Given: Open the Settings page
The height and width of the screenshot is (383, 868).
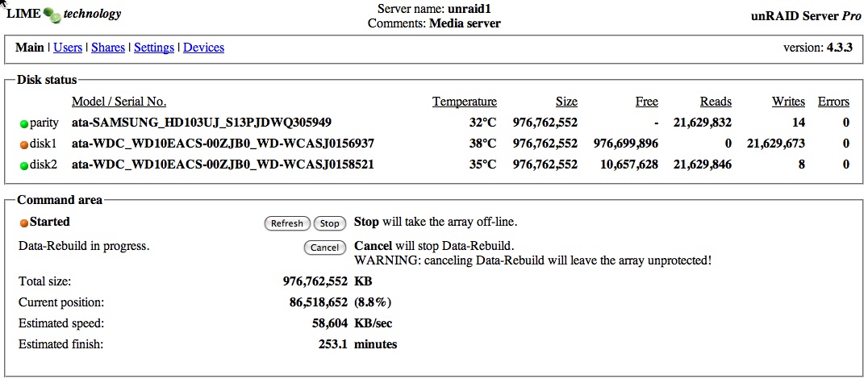Looking at the screenshot, I should [x=154, y=48].
